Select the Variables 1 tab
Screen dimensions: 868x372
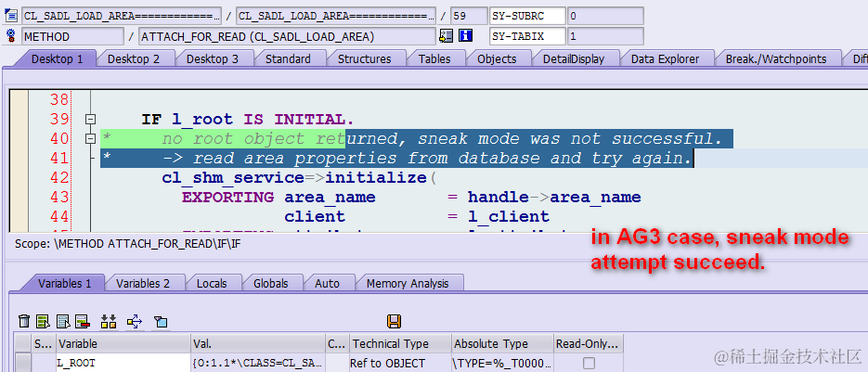pyautogui.click(x=64, y=284)
